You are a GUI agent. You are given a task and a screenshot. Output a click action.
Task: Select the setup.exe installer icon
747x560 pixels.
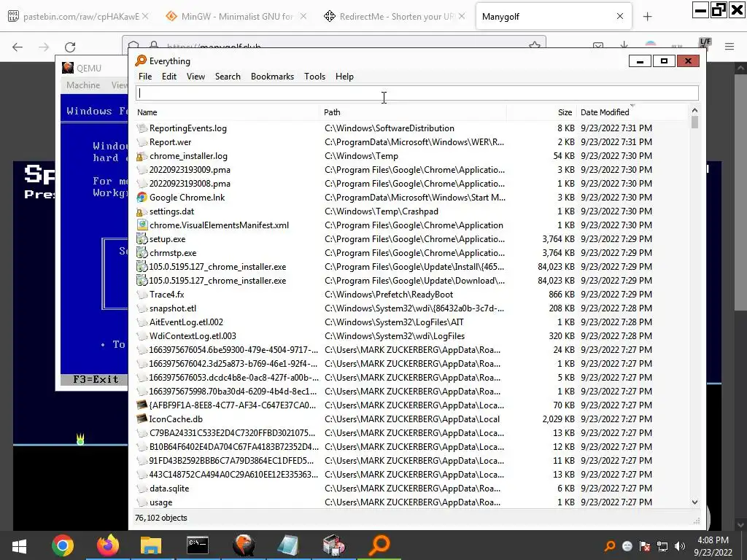click(x=142, y=239)
